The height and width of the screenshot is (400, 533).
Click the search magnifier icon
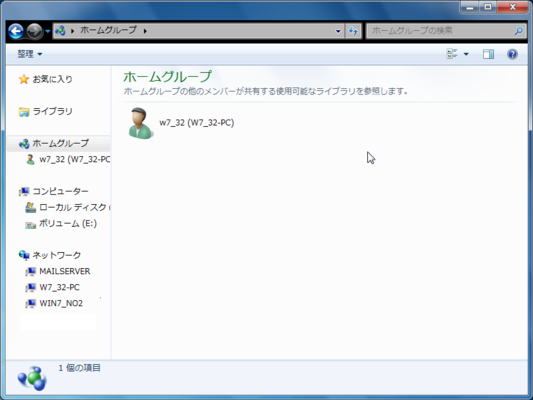518,31
